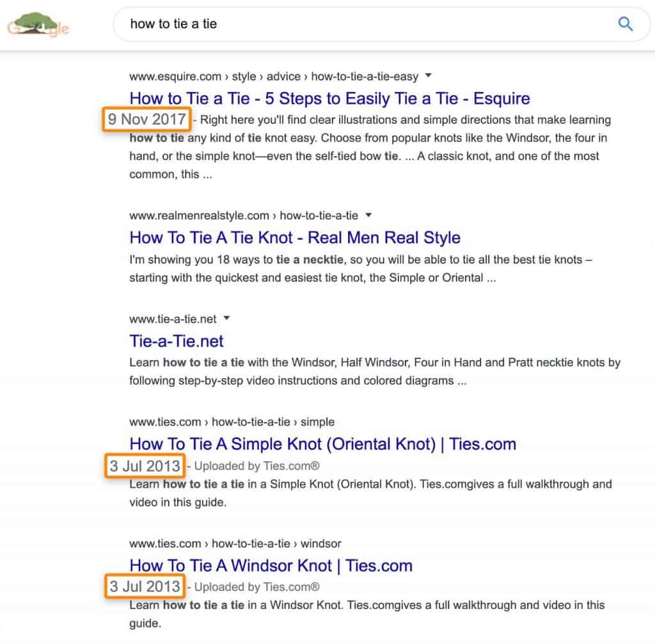The height and width of the screenshot is (644, 655).
Task: Open the 'How To Tie A Windsor Knot' result
Action: (x=271, y=565)
